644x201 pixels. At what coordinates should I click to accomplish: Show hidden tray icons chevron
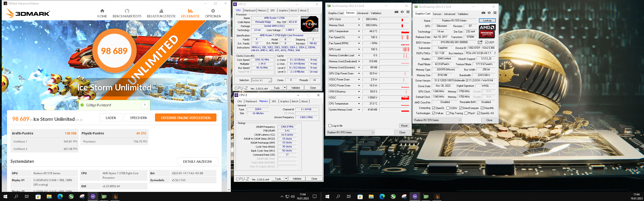(x=282, y=197)
